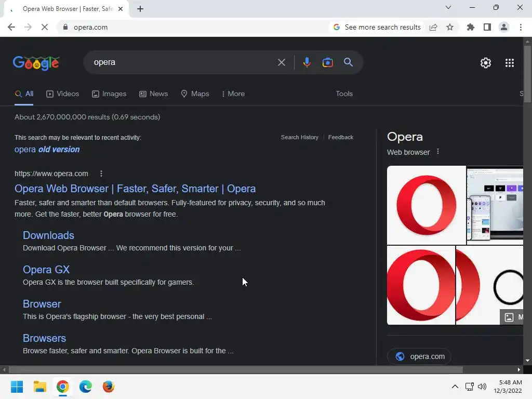
Task: Expand the More search categories
Action: click(233, 94)
